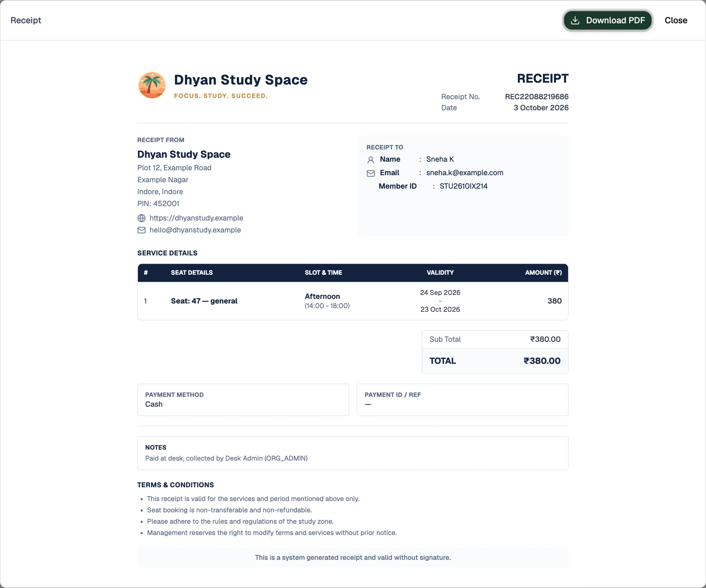Open the https://dhyanstudy.example link

(x=196, y=218)
